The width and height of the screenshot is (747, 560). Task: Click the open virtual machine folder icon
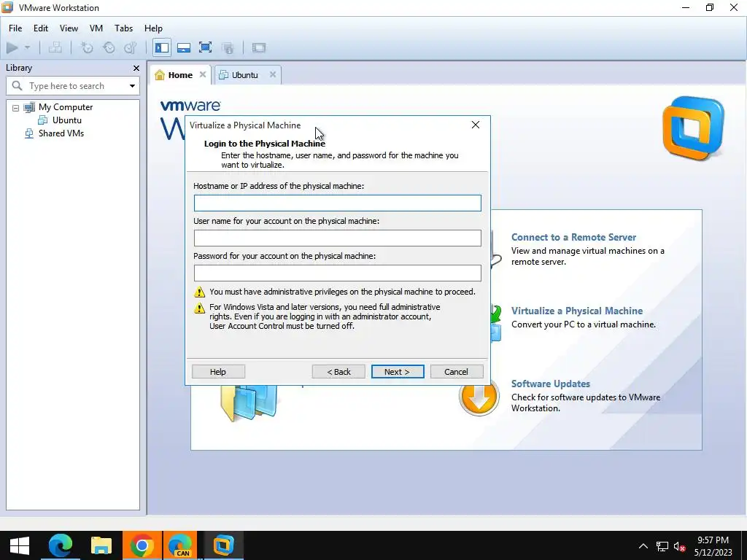pos(249,402)
